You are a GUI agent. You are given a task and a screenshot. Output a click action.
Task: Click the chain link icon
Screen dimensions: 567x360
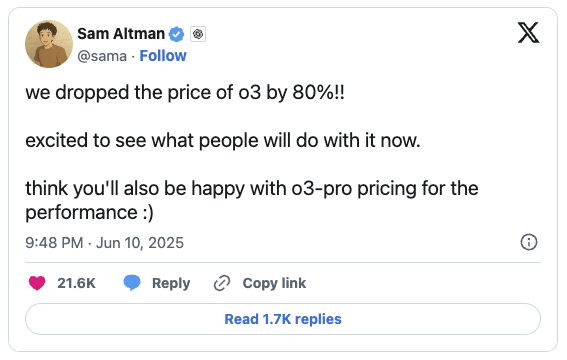pos(222,283)
